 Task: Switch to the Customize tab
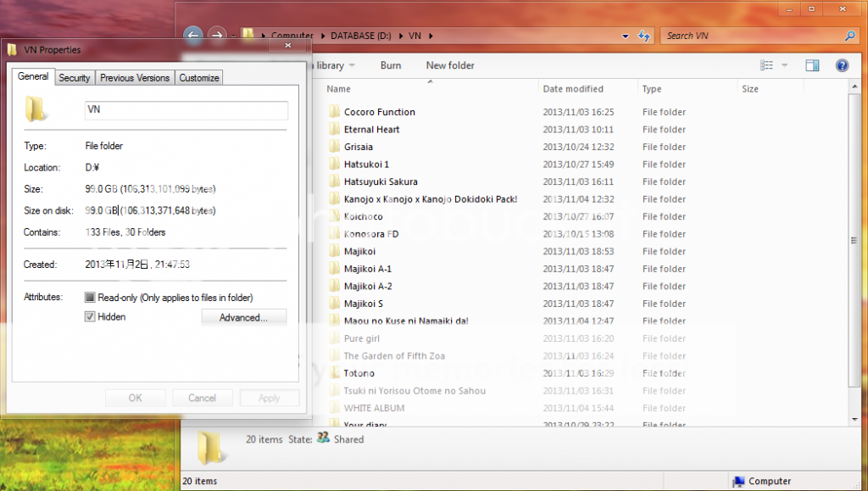(199, 78)
